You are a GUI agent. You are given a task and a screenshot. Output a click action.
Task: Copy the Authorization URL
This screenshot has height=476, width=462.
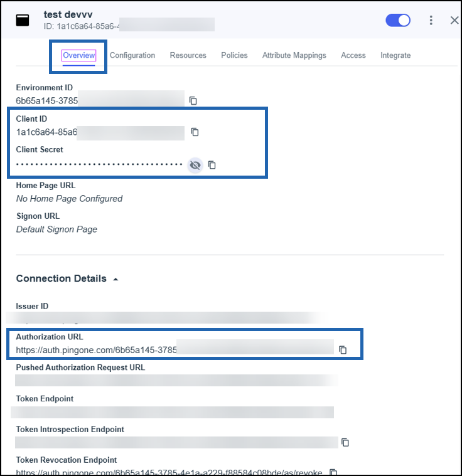click(343, 350)
